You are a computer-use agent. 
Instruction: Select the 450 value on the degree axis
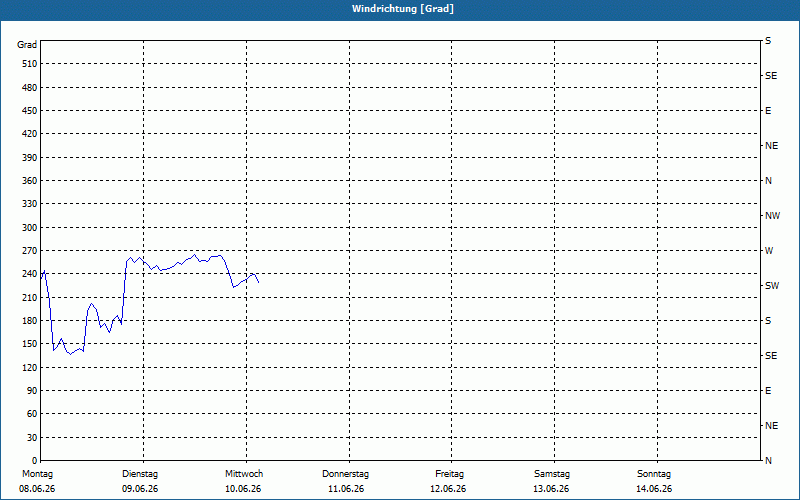coord(30,111)
